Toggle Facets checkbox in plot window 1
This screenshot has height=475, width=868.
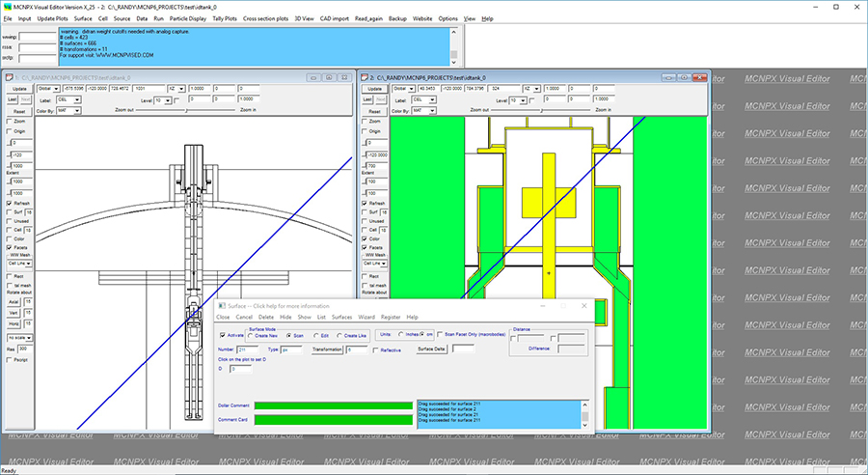coord(9,247)
